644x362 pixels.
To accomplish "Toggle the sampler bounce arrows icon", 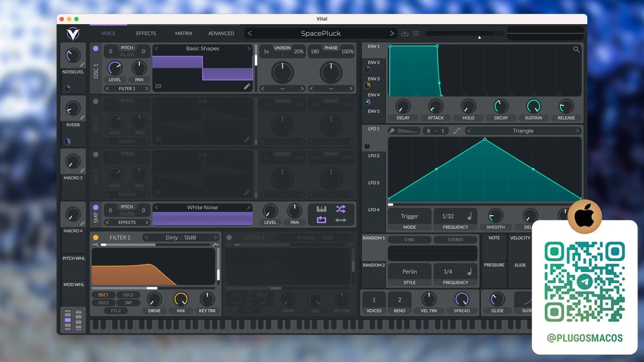I will point(341,220).
